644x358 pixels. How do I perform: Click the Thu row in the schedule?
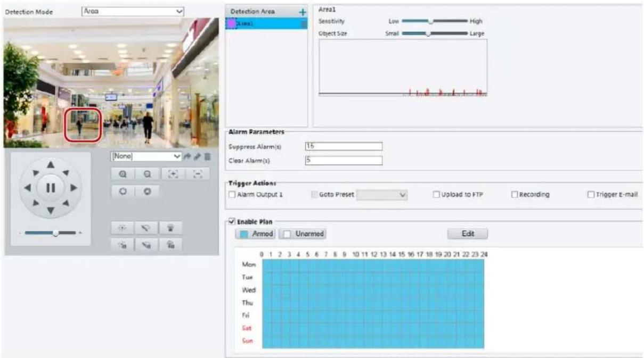pos(373,303)
